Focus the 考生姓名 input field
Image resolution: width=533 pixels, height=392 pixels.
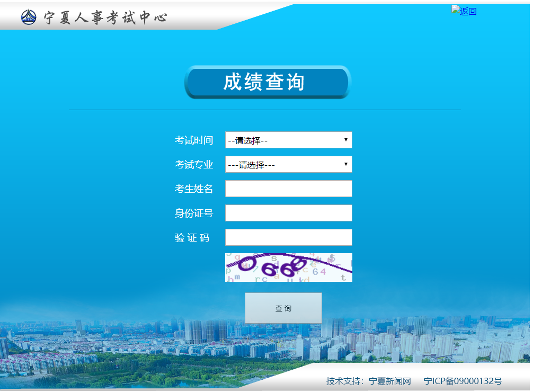tap(289, 189)
